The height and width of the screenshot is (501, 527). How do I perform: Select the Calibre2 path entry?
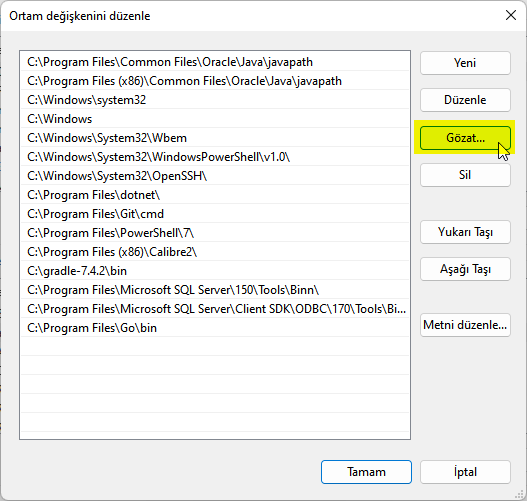(x=215, y=252)
